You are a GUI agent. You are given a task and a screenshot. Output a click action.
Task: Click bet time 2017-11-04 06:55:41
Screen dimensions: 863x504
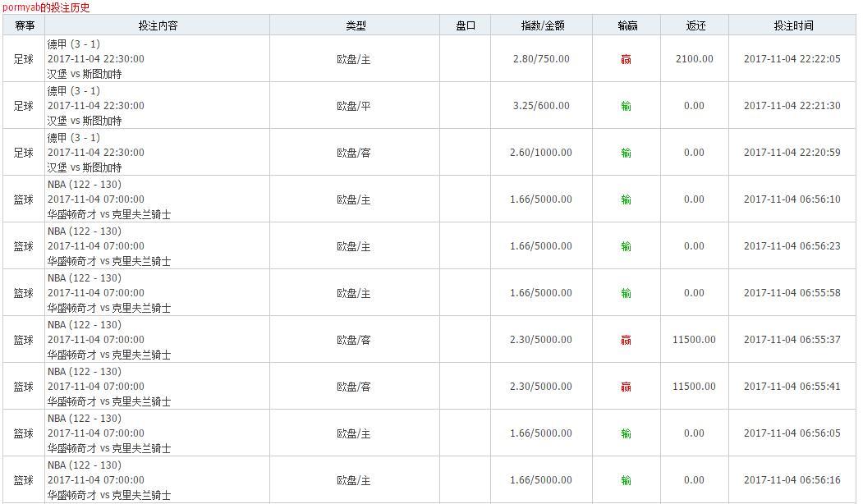(792, 387)
